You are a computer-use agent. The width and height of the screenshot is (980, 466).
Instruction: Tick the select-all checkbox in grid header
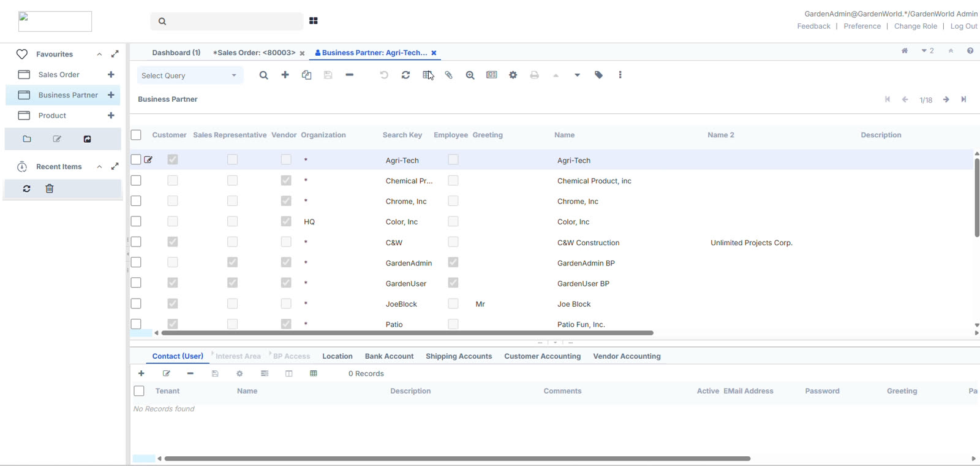[136, 135]
